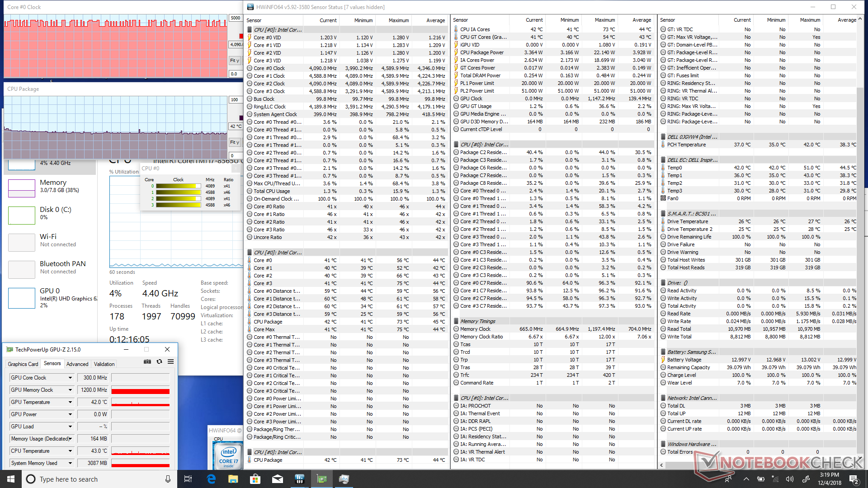The image size is (868, 488).
Task: Click the vertical scrollbar up arrow in HWiNFO
Action: pyautogui.click(x=860, y=19)
